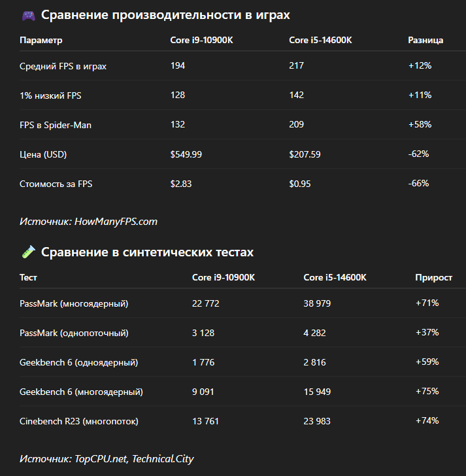
Task: Select the «Средний FPS в играх» row label
Action: click(x=63, y=66)
